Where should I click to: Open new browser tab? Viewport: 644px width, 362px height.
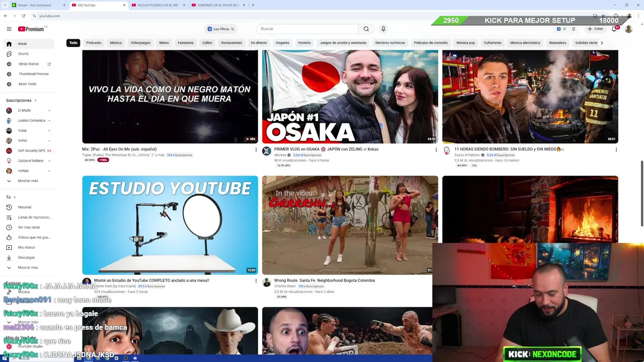(253, 5)
